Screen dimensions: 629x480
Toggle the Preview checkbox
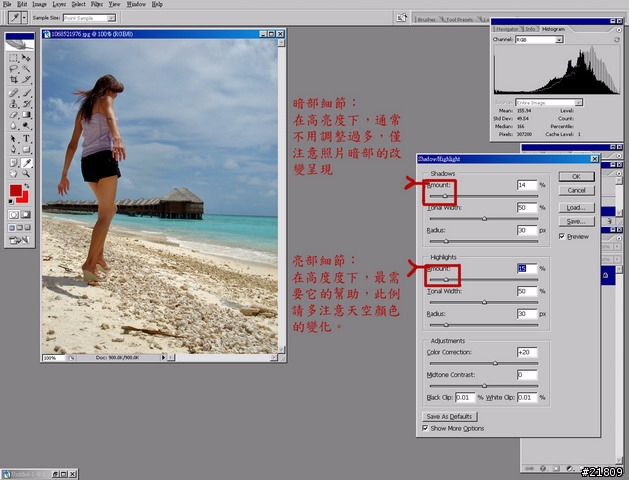click(562, 236)
